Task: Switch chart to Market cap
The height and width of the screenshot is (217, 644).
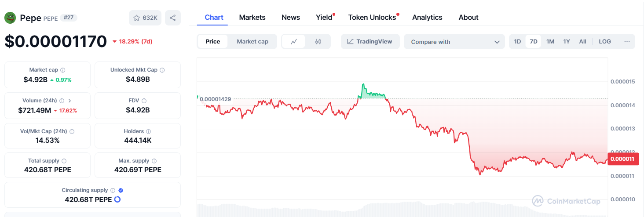Action: pos(252,42)
